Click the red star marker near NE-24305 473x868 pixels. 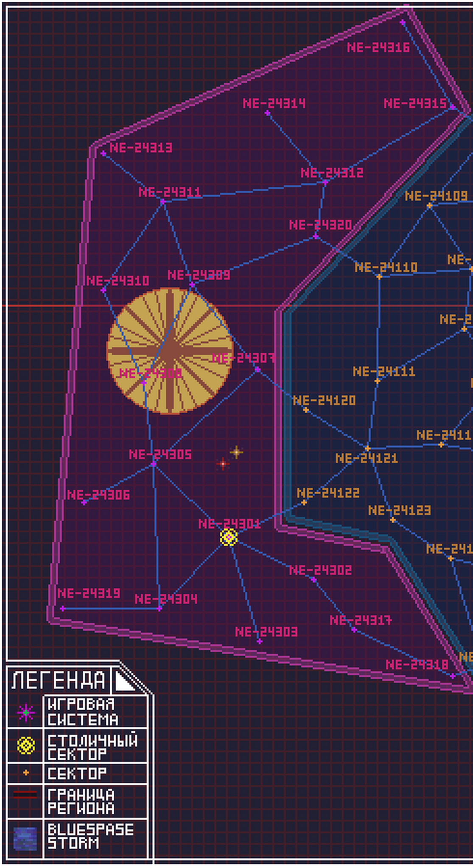pyautogui.click(x=223, y=464)
